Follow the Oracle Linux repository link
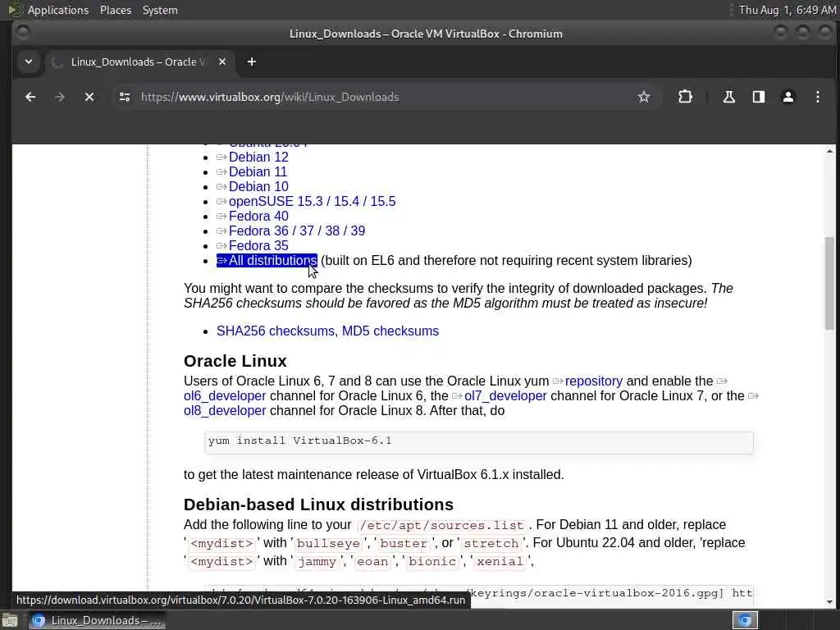This screenshot has width=840, height=630. (x=594, y=381)
